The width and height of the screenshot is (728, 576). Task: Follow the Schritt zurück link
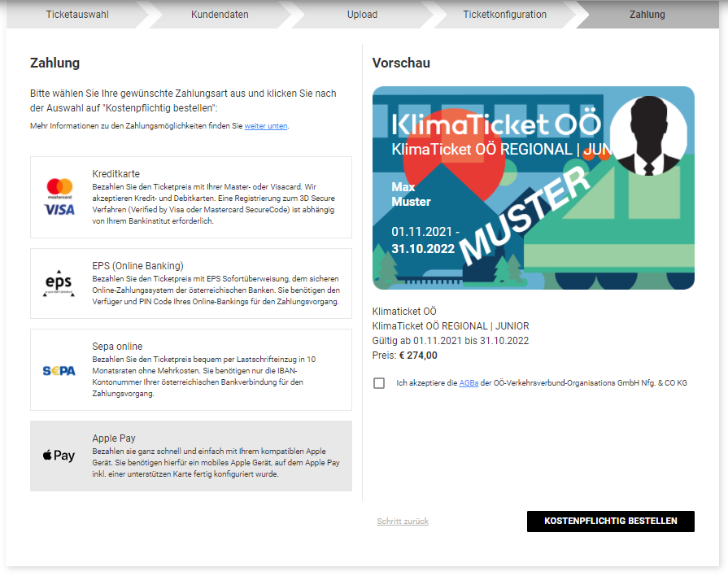403,521
